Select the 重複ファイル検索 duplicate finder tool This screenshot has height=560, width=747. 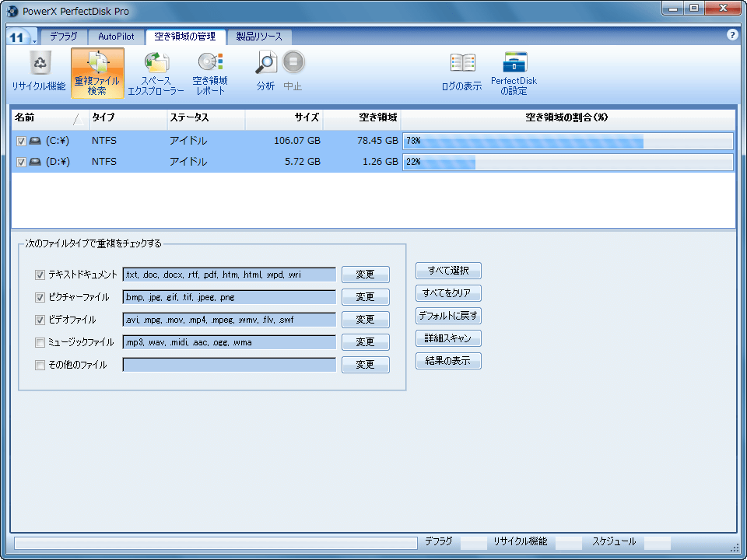pyautogui.click(x=97, y=73)
